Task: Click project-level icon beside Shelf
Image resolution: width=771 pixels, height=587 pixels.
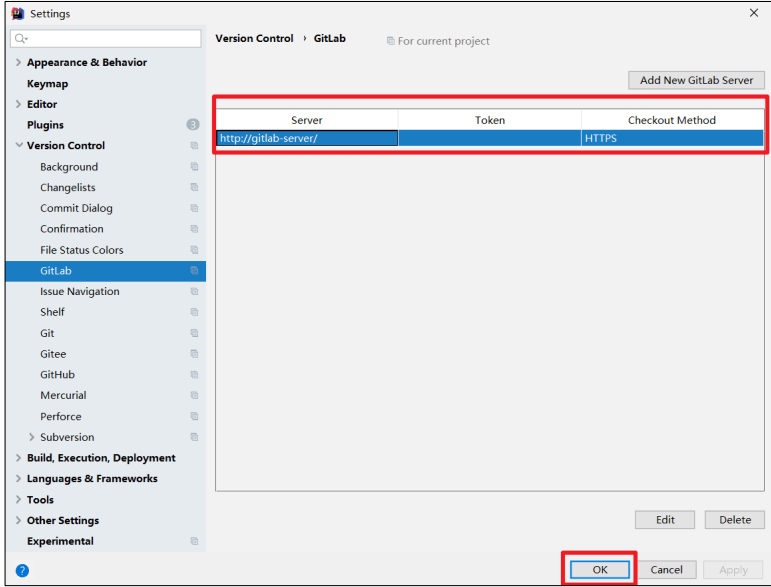Action: [194, 312]
